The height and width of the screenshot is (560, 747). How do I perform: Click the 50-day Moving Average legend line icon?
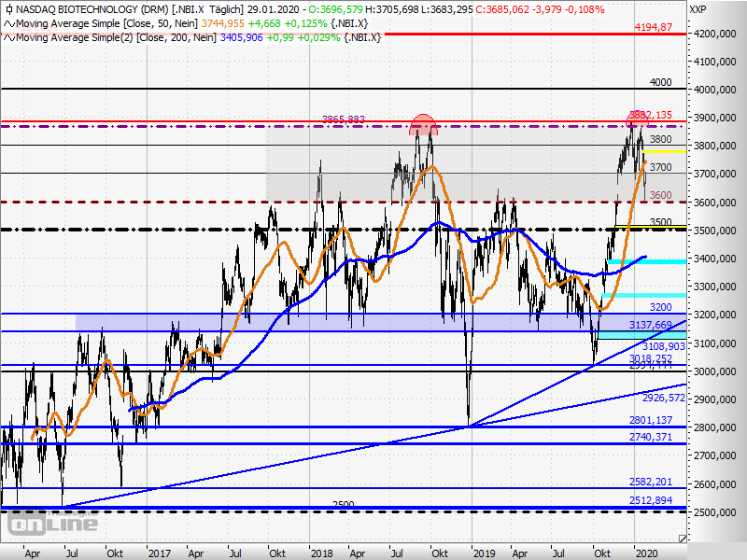point(9,24)
